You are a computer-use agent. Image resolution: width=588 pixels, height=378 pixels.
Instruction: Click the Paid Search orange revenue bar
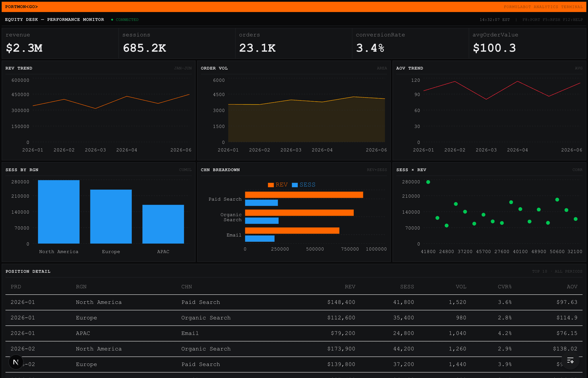(304, 195)
